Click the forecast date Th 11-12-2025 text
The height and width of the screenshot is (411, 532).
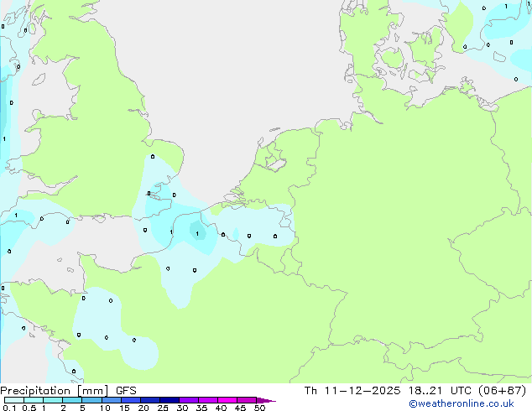(x=345, y=390)
